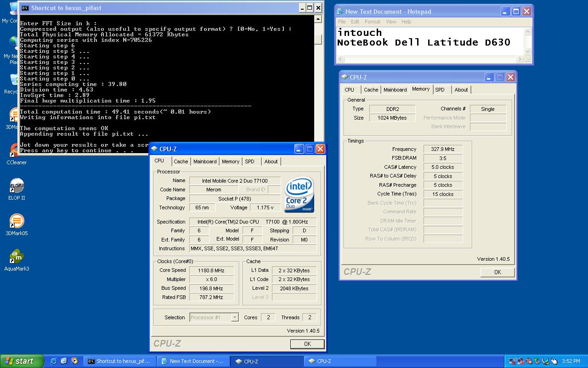This screenshot has height=368, width=588.
Task: Click the 'intouch' text line in Notepad
Action: tap(360, 33)
